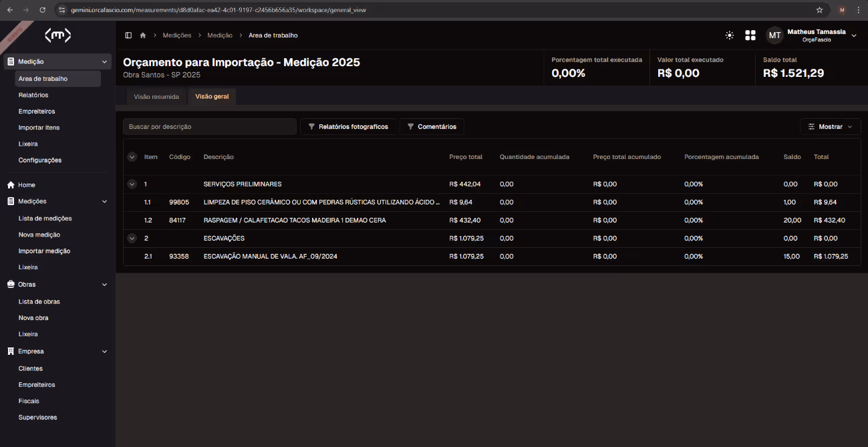Screen dimensions: 868x447
Task: Open Lixeira under Medições group
Action: click(x=28, y=267)
